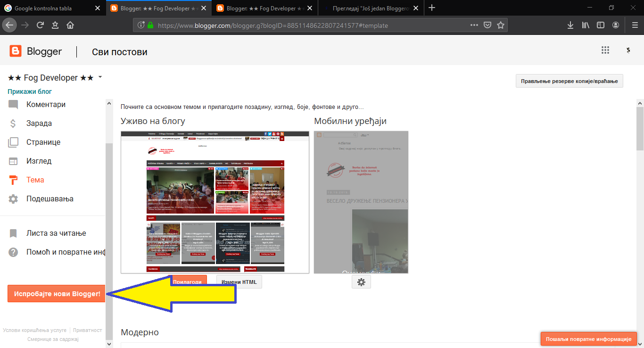Open Firefox account icon
The height and width of the screenshot is (348, 644).
pos(616,25)
